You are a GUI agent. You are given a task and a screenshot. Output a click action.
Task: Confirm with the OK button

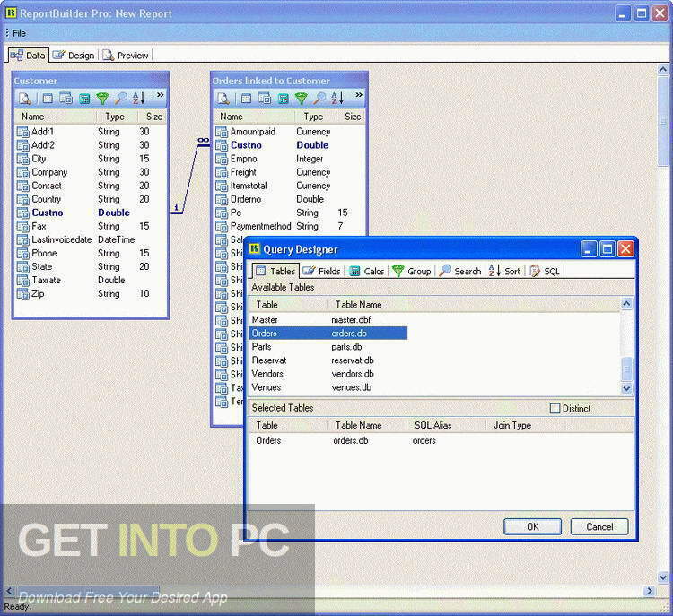pos(532,526)
